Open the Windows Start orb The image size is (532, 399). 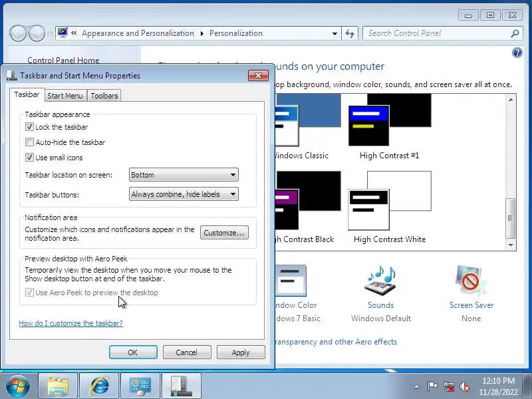pos(17,386)
